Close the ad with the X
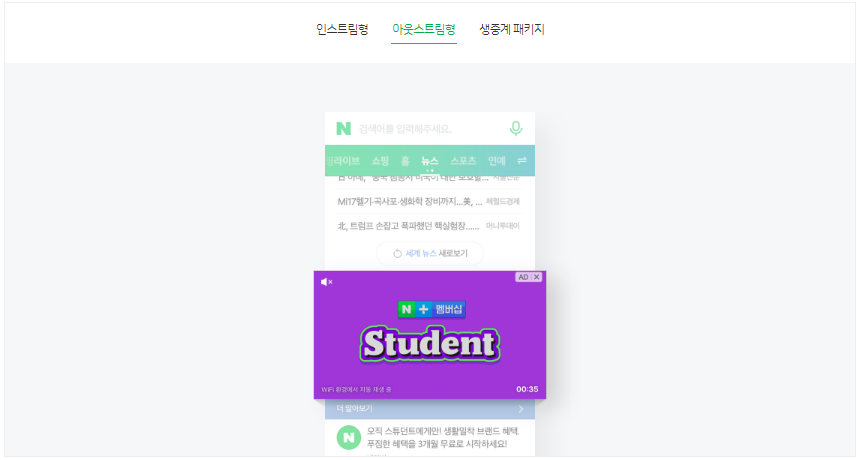This screenshot has height=460, width=857. [x=537, y=277]
